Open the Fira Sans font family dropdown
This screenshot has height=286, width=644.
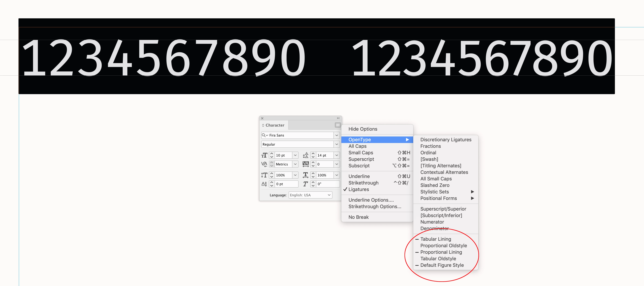(x=337, y=135)
